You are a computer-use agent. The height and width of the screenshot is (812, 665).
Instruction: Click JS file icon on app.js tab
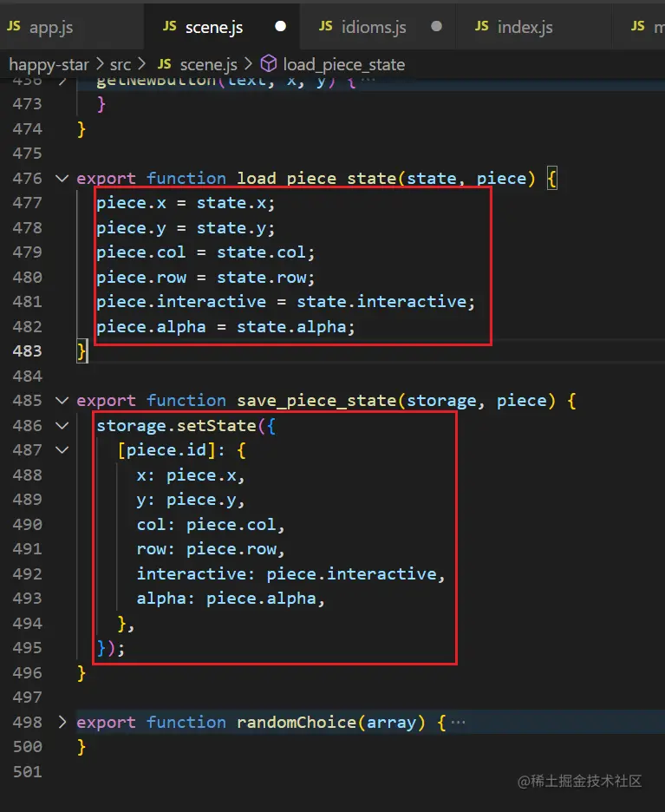pyautogui.click(x=14, y=26)
